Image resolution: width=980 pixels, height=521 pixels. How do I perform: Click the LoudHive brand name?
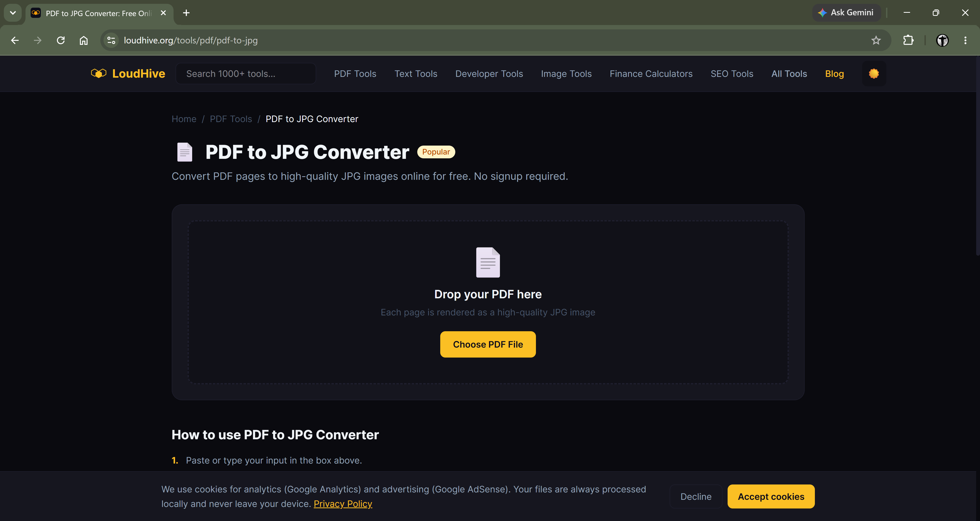click(139, 74)
